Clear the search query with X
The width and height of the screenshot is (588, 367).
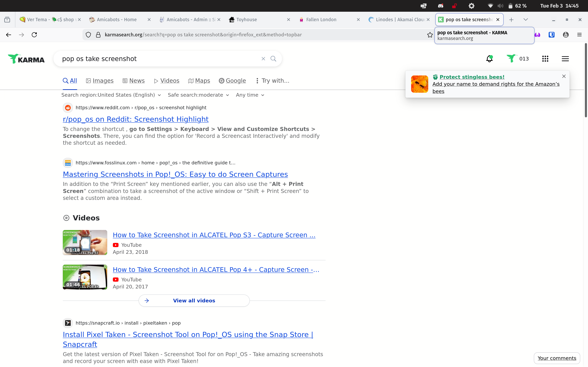[x=263, y=59]
